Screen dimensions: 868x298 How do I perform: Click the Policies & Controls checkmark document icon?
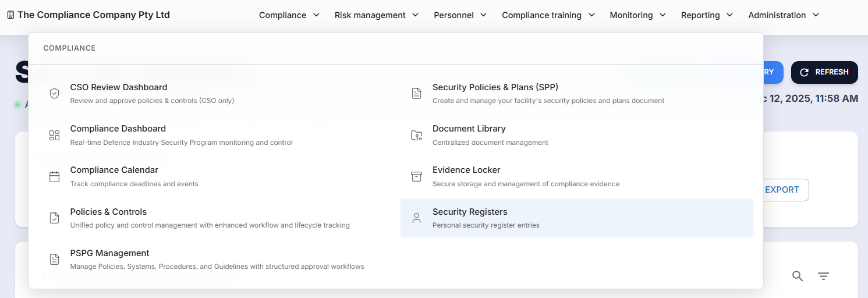(54, 218)
